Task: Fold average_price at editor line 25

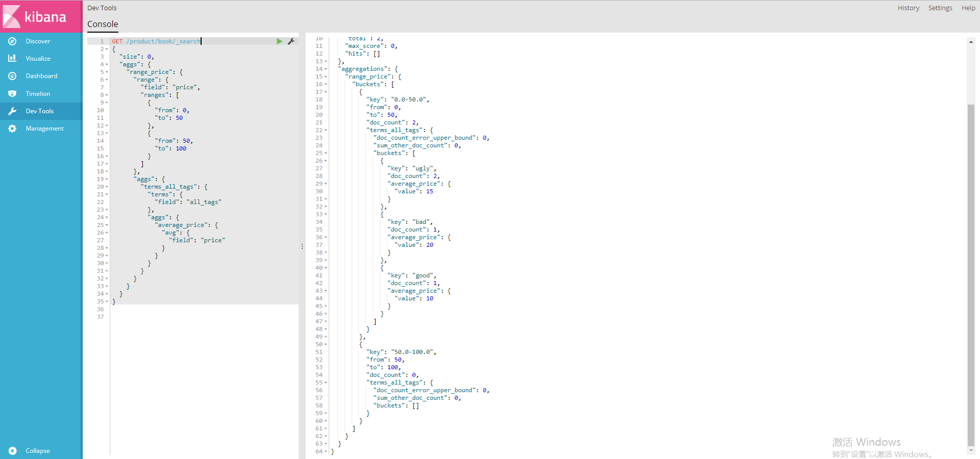Action: (107, 225)
